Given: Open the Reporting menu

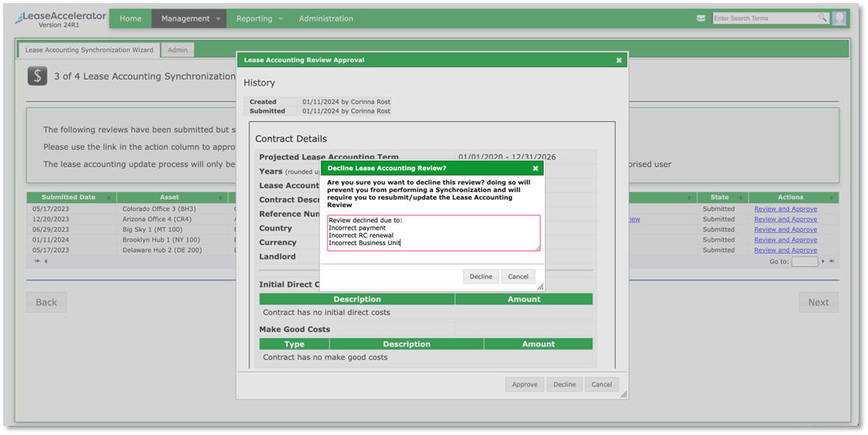Looking at the screenshot, I should (254, 19).
